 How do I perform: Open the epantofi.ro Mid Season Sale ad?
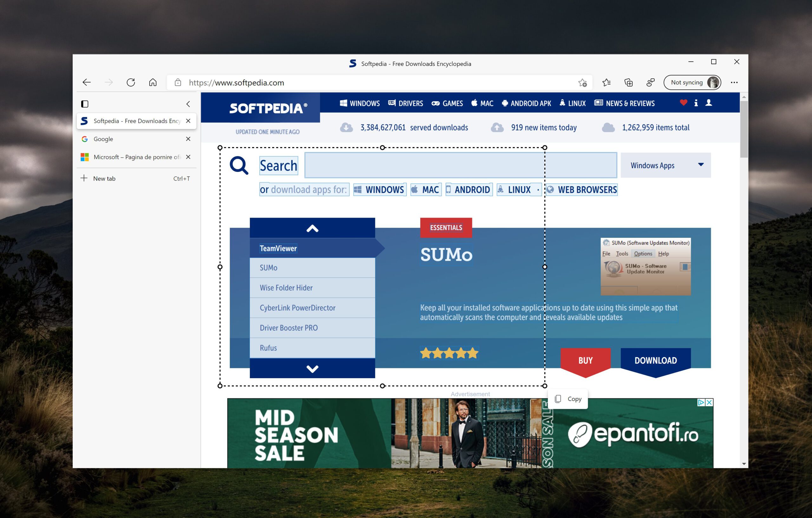[x=470, y=433]
